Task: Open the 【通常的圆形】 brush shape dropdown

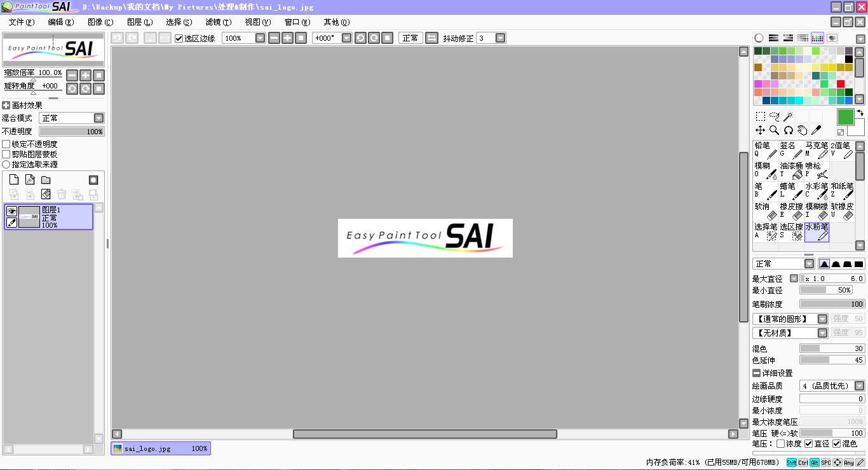Action: coord(822,319)
